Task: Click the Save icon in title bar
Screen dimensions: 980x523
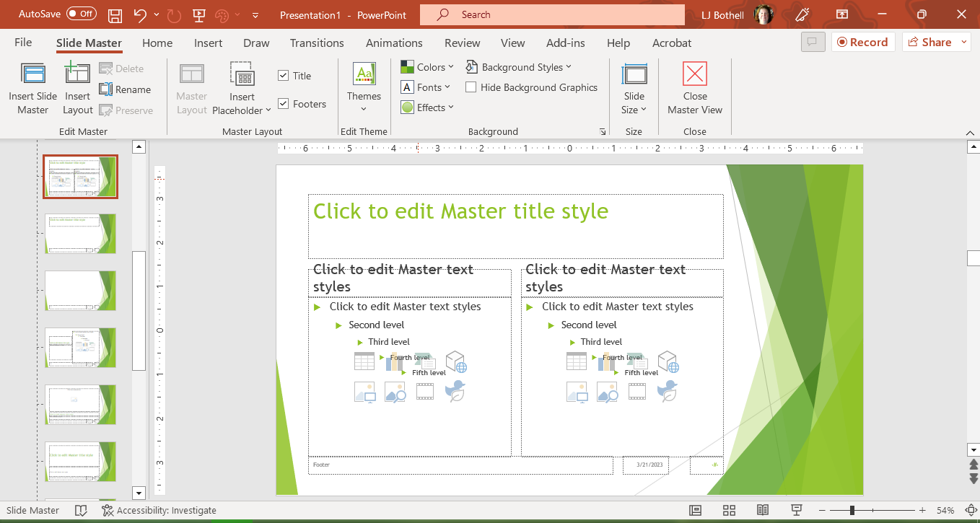Action: tap(115, 14)
